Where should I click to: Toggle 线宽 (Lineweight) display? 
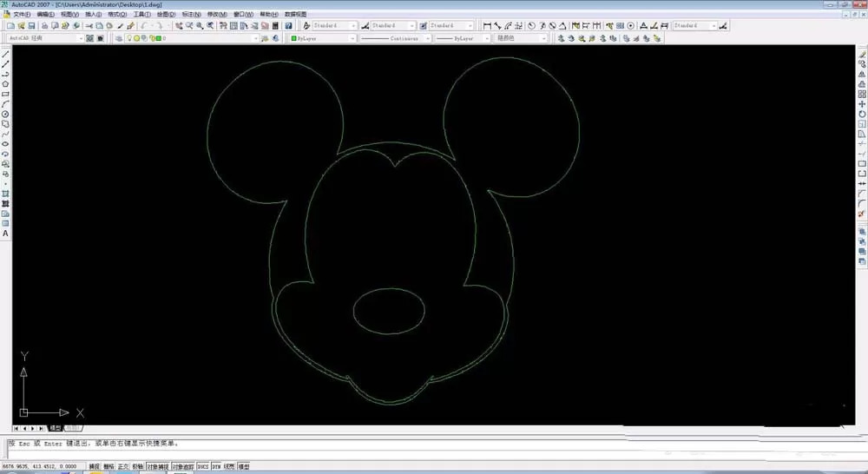pyautogui.click(x=229, y=467)
